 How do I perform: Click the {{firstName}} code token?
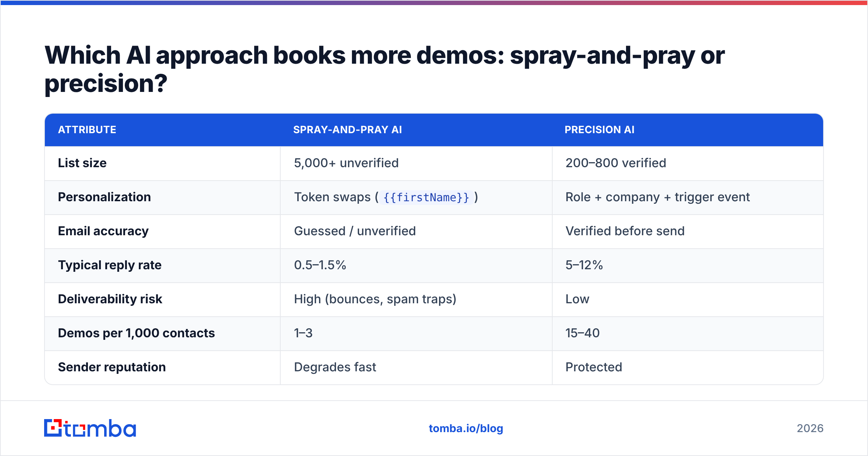click(x=426, y=197)
